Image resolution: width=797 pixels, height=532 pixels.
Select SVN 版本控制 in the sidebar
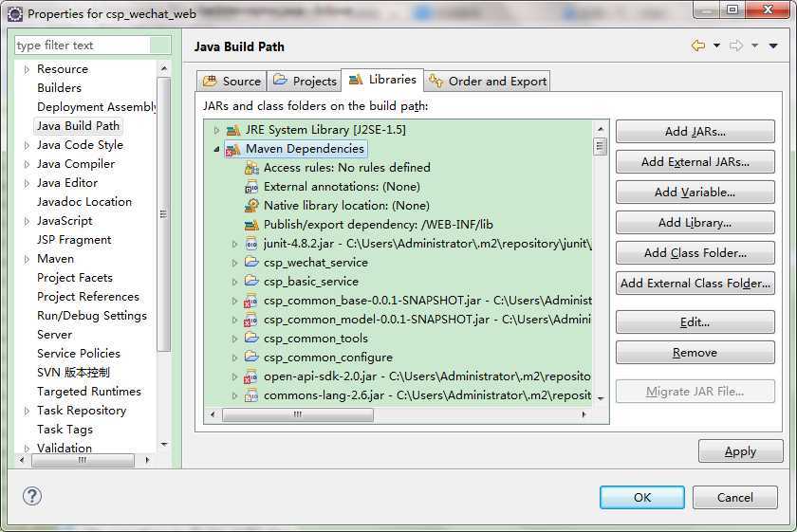(x=73, y=373)
